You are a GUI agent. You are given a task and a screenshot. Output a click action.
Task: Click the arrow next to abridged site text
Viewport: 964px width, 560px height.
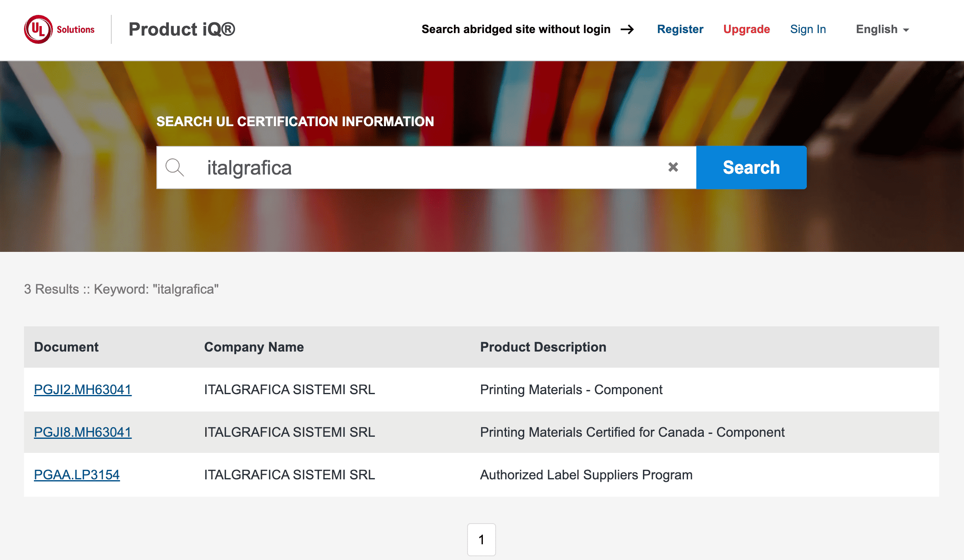pyautogui.click(x=627, y=29)
